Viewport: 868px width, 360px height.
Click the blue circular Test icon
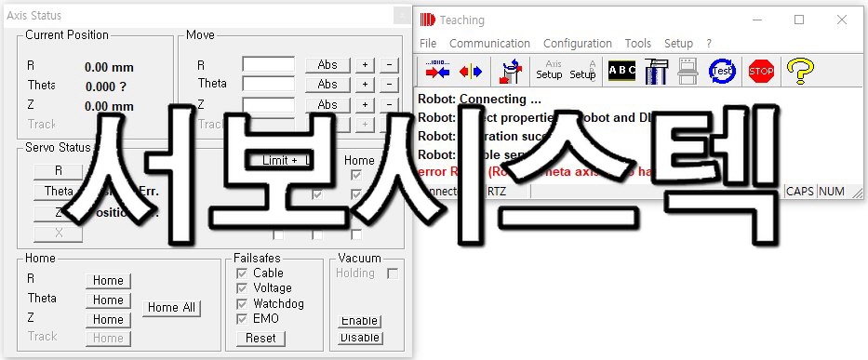pos(723,71)
